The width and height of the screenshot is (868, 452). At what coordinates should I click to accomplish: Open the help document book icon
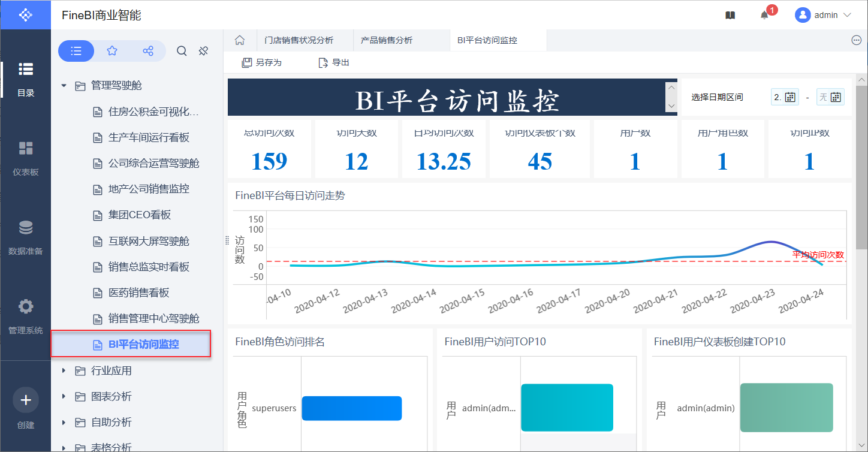click(730, 16)
